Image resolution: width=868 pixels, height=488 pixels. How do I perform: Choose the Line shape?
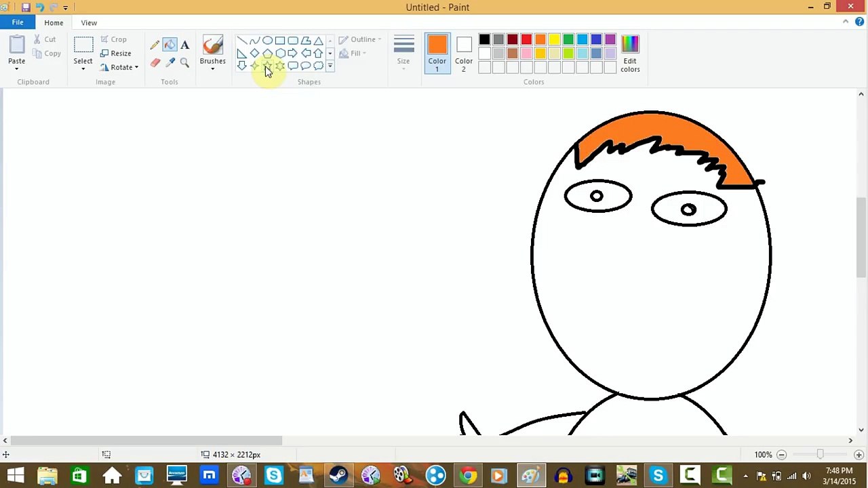[241, 41]
